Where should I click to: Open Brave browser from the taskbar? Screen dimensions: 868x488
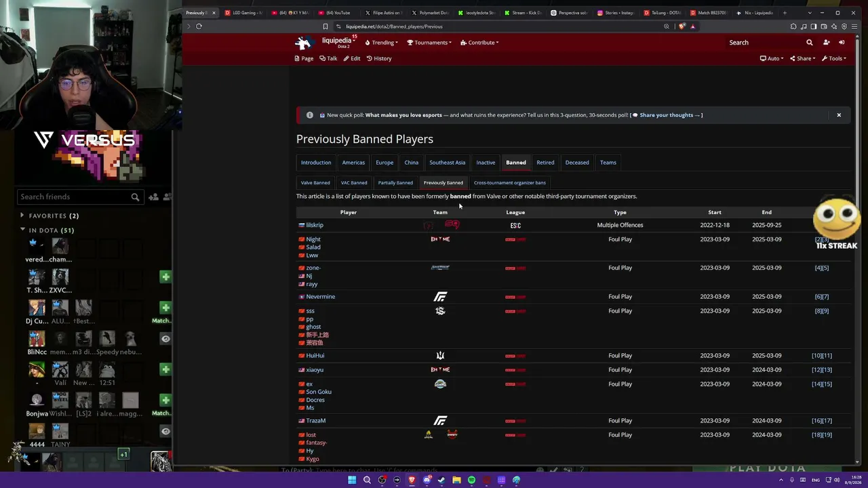(412, 480)
